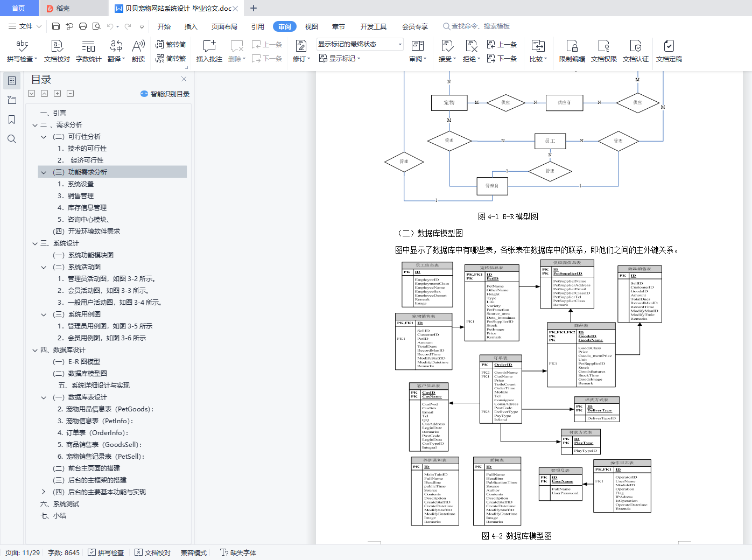This screenshot has height=560, width=752.
Task: Collapse the (三) 功能需求分析 outline node
Action: coord(44,172)
